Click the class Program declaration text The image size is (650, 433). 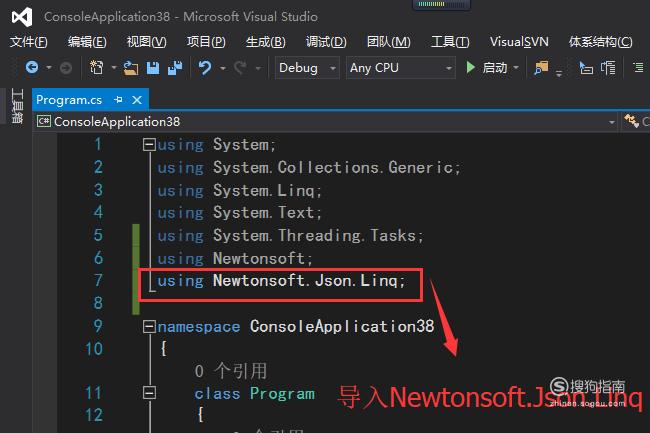[255, 393]
